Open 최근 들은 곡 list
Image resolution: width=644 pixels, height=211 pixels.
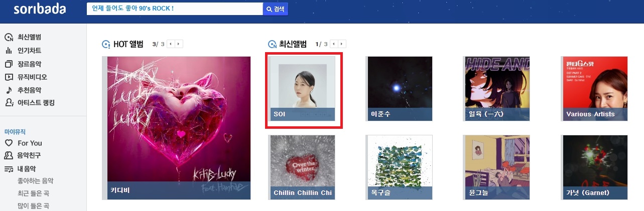33,193
